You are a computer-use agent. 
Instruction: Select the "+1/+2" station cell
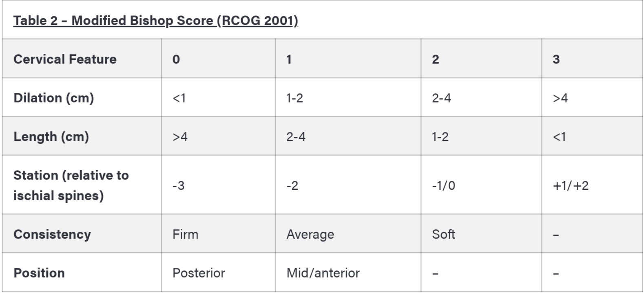tap(571, 186)
